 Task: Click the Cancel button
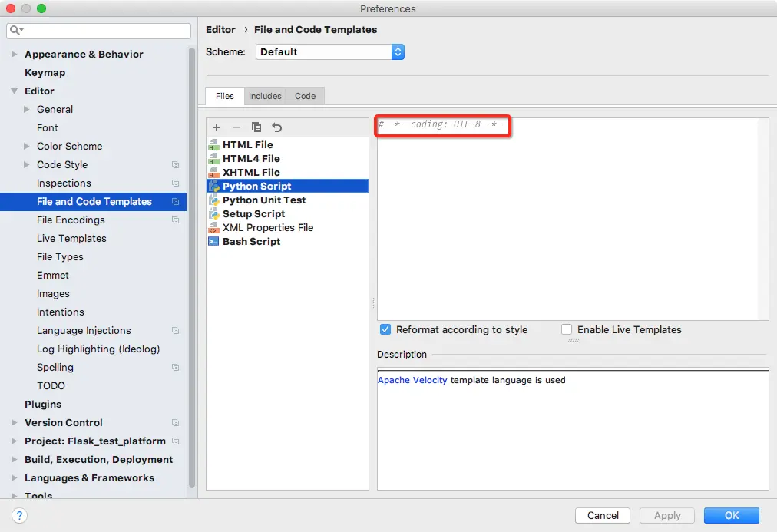(603, 516)
